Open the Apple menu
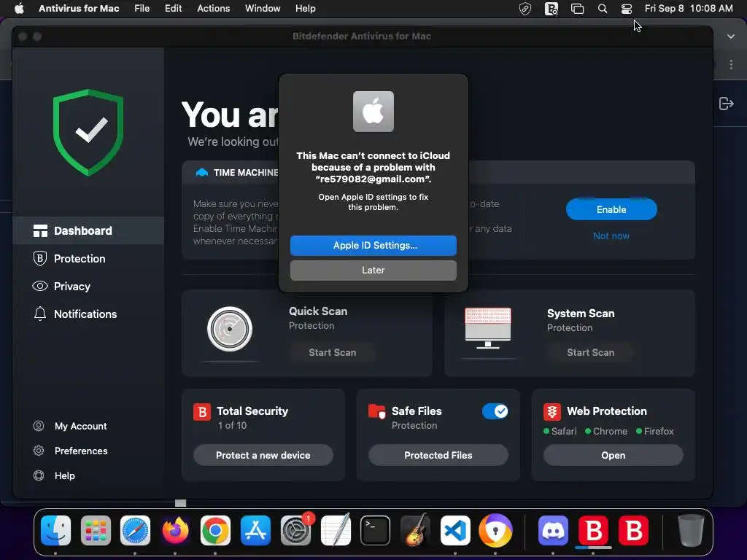 19,9
